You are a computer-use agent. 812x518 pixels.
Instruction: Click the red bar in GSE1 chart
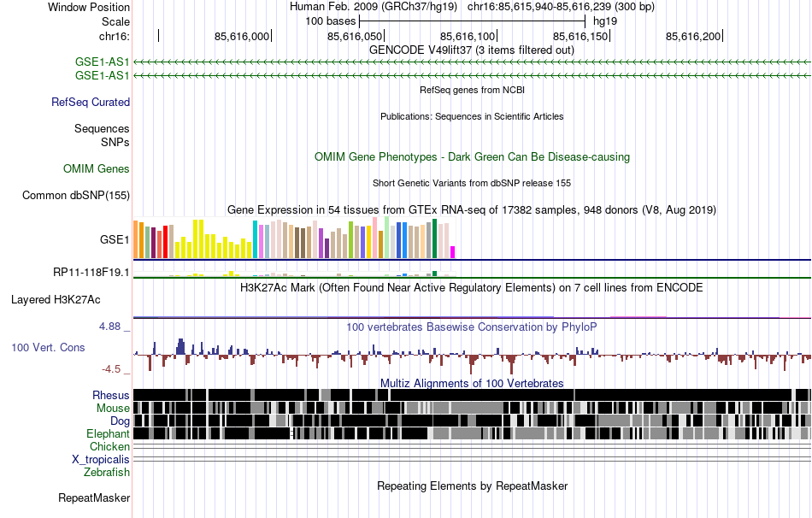(166, 241)
